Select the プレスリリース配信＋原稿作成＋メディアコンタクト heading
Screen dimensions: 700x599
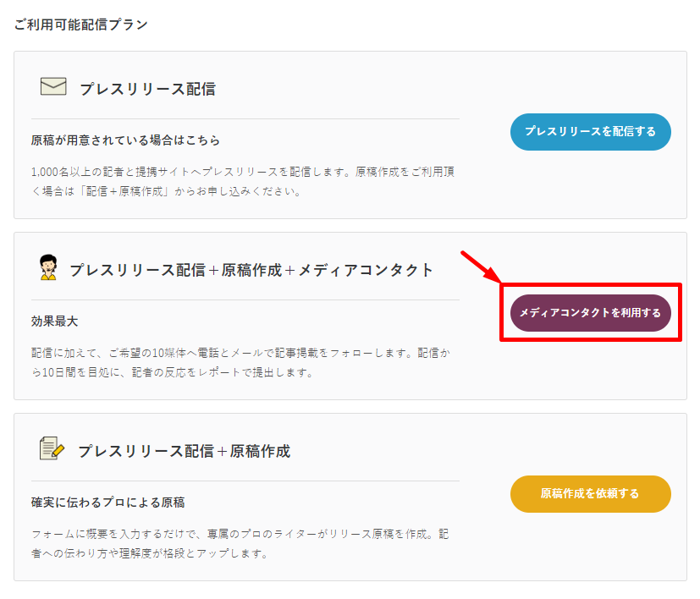click(x=251, y=270)
